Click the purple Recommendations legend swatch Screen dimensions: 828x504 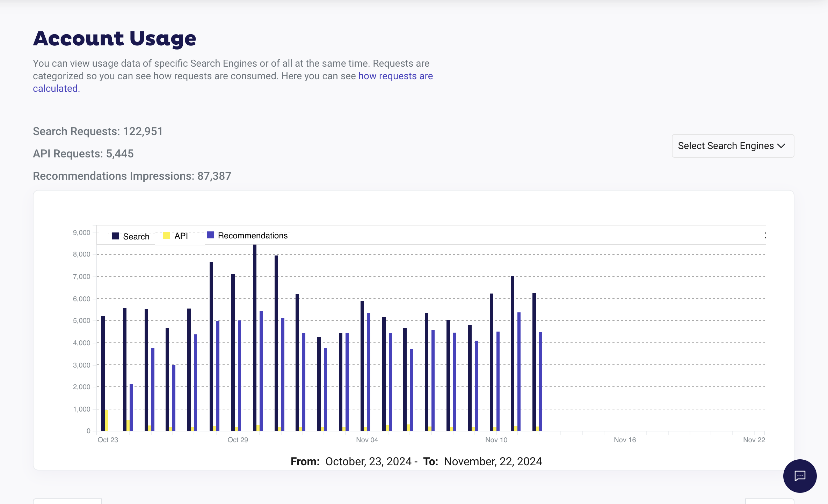coord(210,235)
